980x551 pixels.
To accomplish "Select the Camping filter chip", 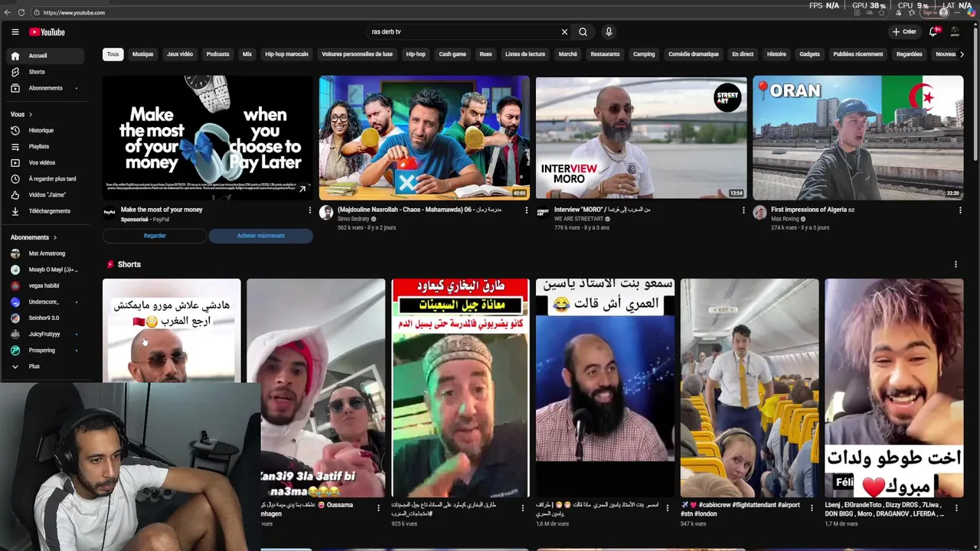I will [644, 54].
